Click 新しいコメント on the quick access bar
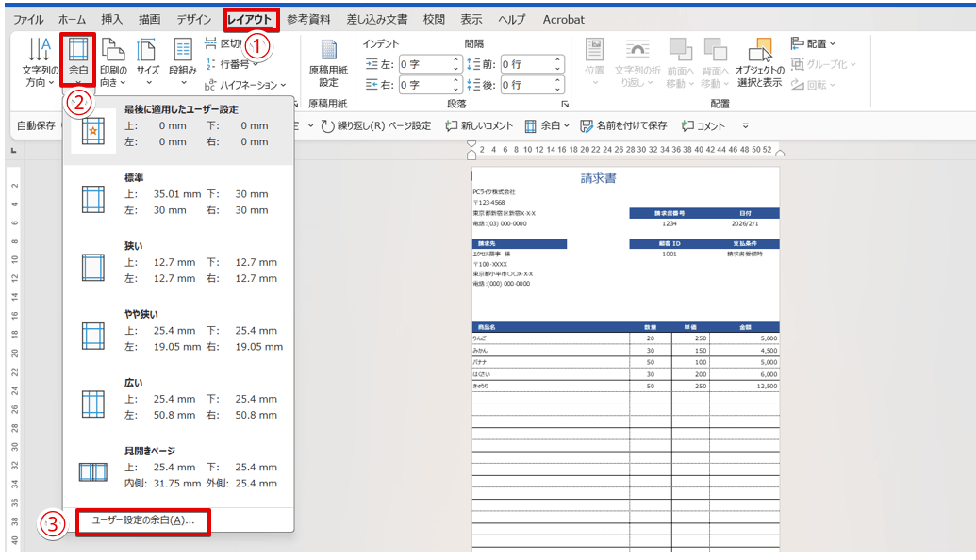976x560 pixels. click(476, 124)
